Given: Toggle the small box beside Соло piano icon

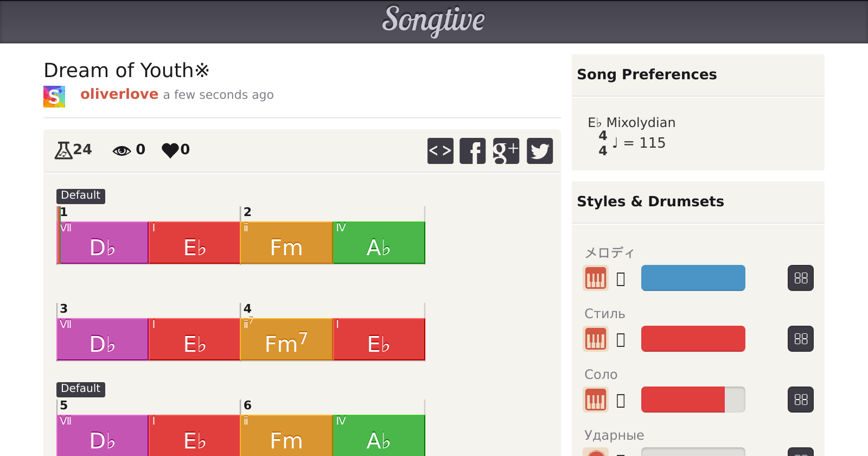Looking at the screenshot, I should coord(621,401).
